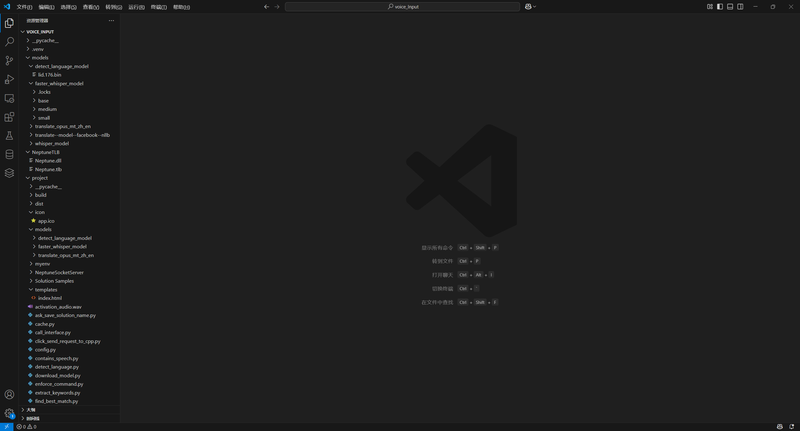Screen dimensions: 800x431
Task: Open the View (查看) menu
Action: click(x=91, y=7)
